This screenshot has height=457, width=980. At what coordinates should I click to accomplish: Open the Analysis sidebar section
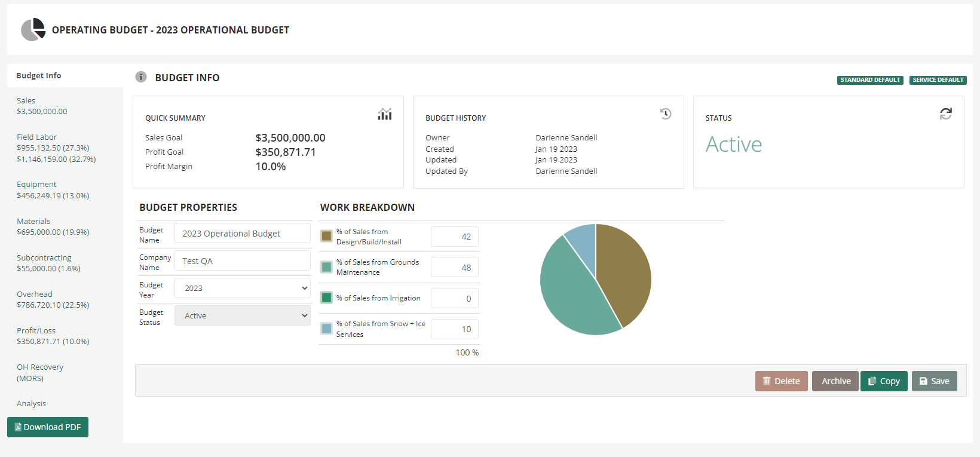31,404
